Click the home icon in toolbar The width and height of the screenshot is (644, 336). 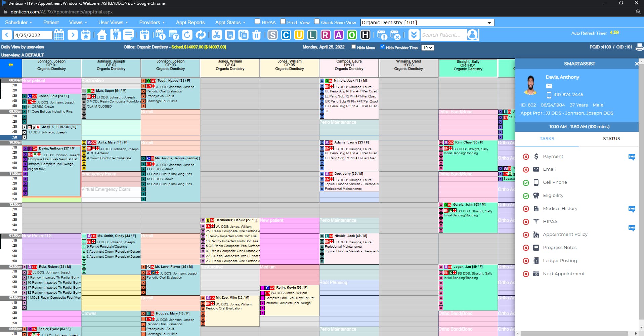click(x=102, y=35)
